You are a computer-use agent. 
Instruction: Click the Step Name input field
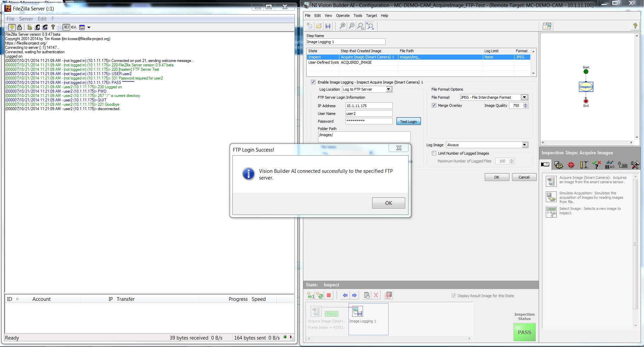point(346,42)
